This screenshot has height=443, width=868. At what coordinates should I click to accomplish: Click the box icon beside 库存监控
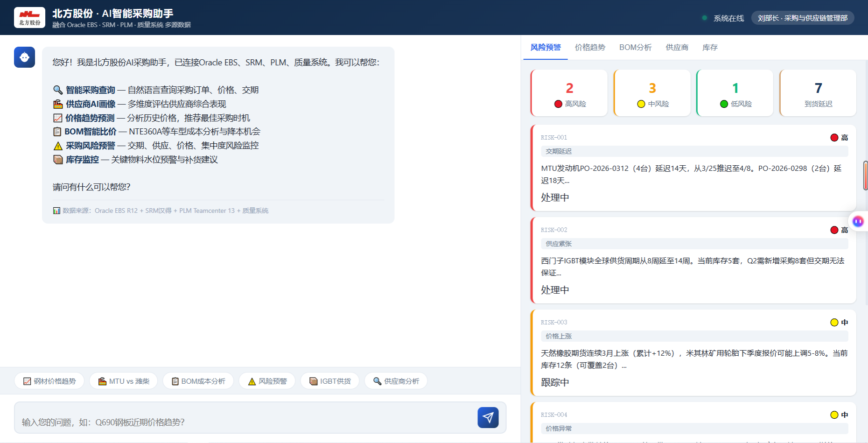58,160
